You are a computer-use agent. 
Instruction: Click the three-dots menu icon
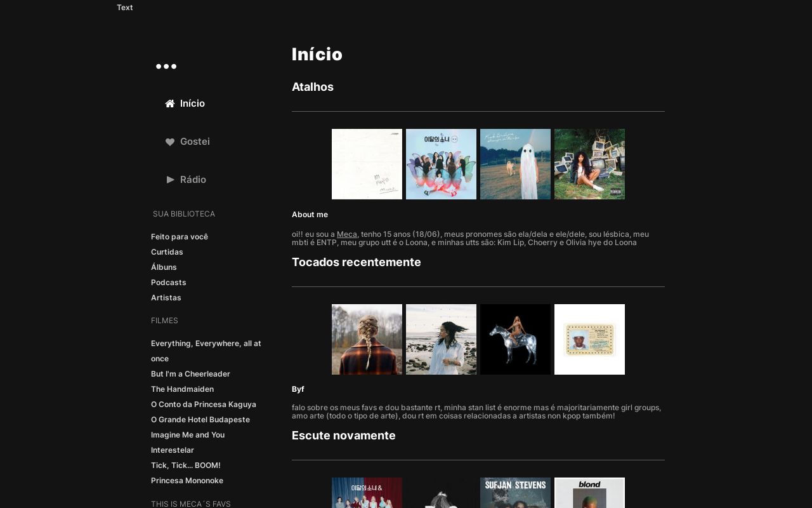(166, 67)
